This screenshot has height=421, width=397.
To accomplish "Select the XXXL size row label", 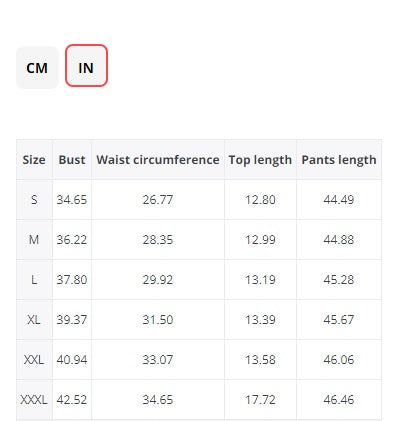I will tap(34, 400).
